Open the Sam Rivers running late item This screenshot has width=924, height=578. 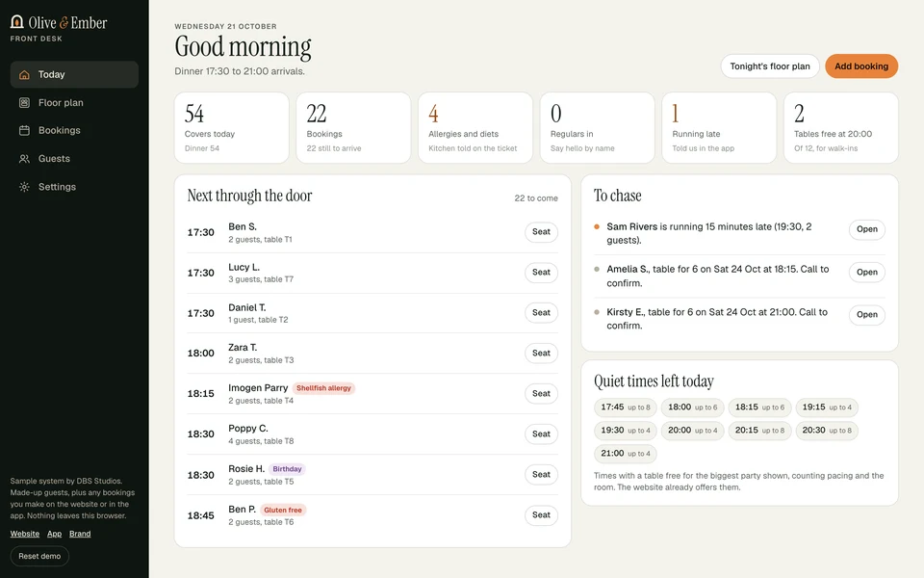coord(867,229)
